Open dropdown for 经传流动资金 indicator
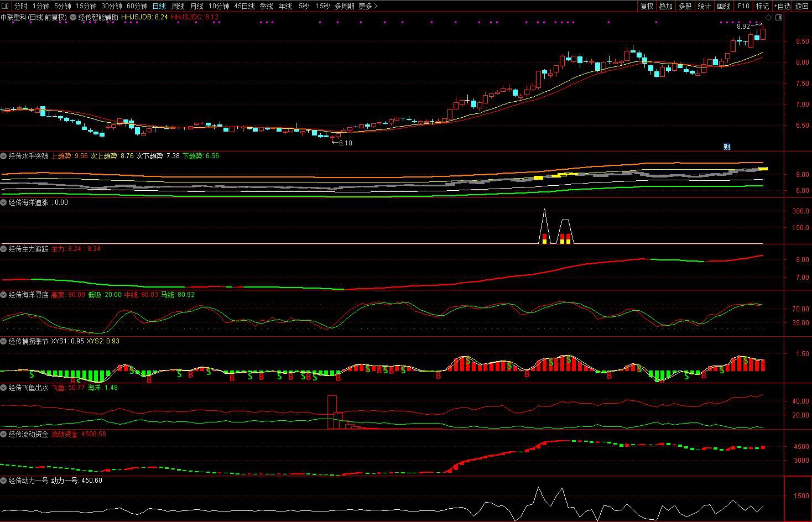This screenshot has height=522, width=812. tap(4, 434)
